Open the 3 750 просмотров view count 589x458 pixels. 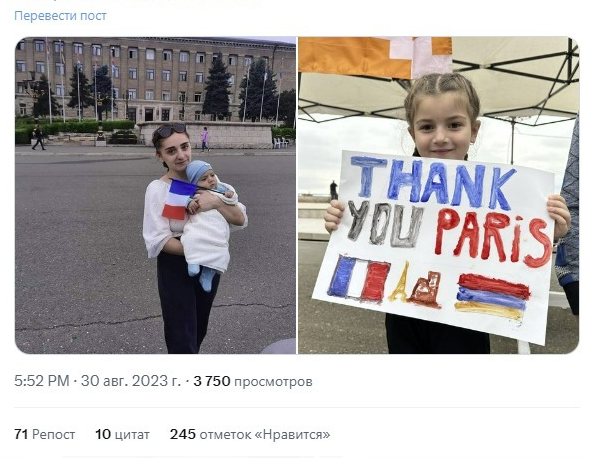coord(253,381)
